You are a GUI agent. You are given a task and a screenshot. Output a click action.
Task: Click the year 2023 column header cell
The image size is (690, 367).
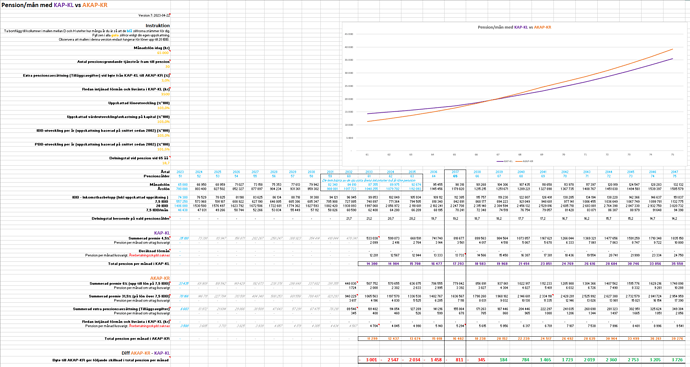tap(181, 172)
